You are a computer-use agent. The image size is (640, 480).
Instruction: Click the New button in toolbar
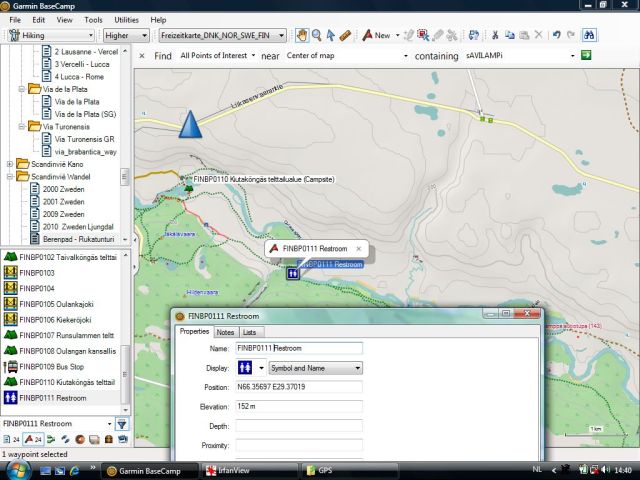[377, 35]
